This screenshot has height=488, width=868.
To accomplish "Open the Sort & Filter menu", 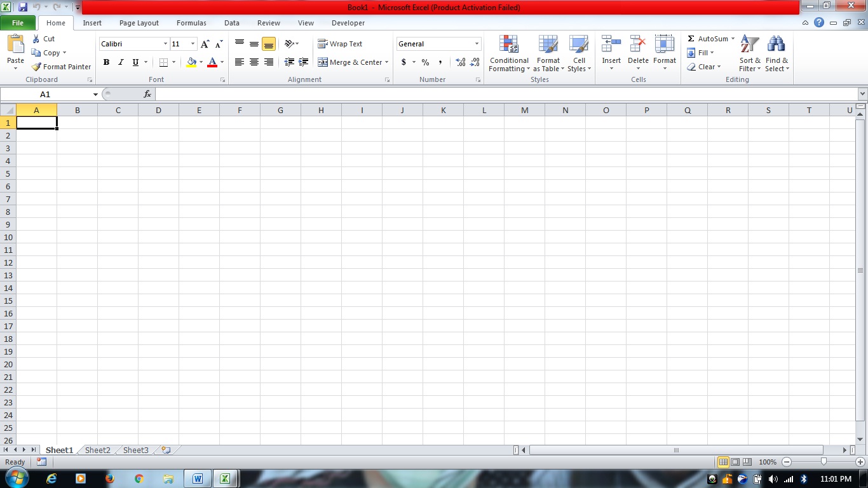I will [750, 53].
